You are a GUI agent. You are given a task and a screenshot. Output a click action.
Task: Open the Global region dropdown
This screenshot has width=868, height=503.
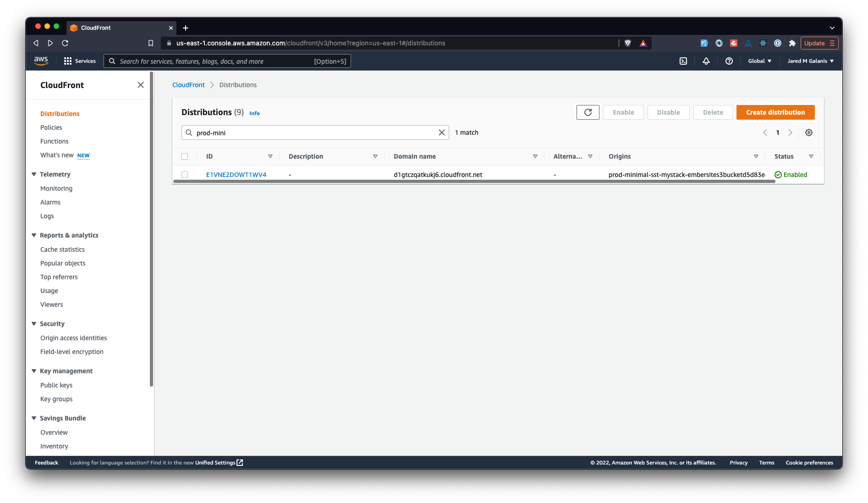(759, 61)
